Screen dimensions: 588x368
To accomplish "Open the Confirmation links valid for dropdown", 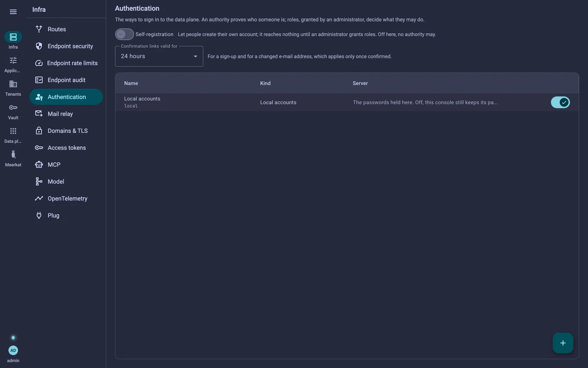I will 159,56.
